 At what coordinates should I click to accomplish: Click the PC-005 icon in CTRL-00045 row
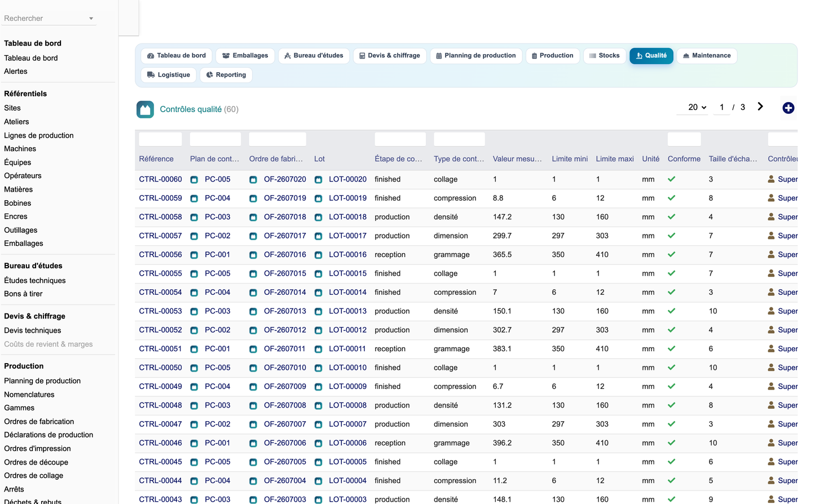pos(194,462)
